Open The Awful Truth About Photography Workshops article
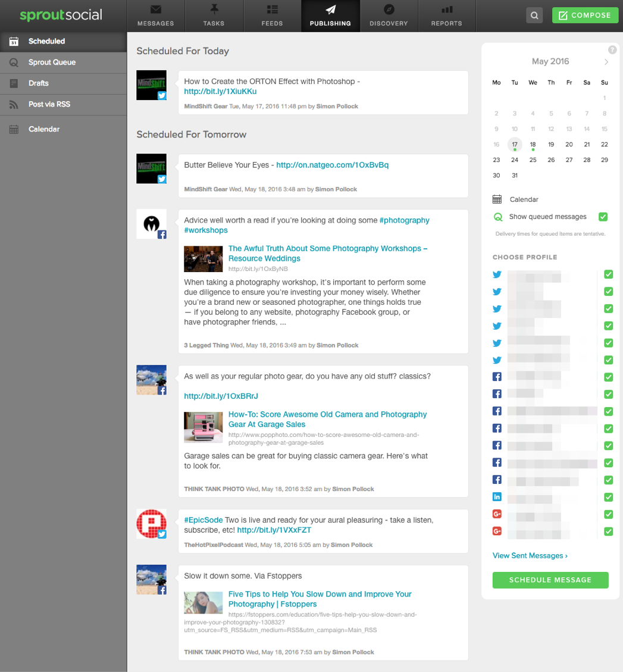 pyautogui.click(x=328, y=254)
